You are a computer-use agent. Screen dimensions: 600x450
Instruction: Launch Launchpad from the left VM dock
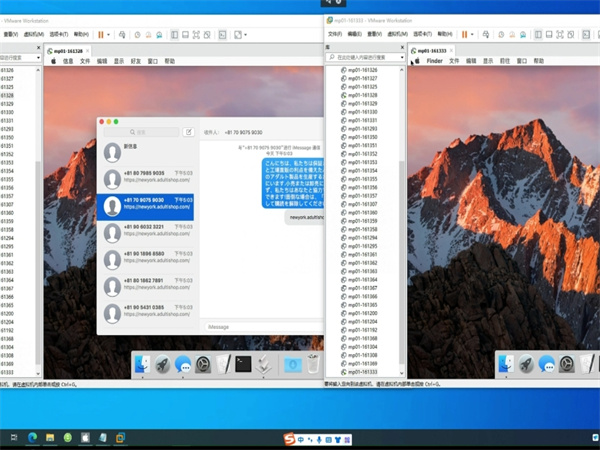tap(162, 365)
